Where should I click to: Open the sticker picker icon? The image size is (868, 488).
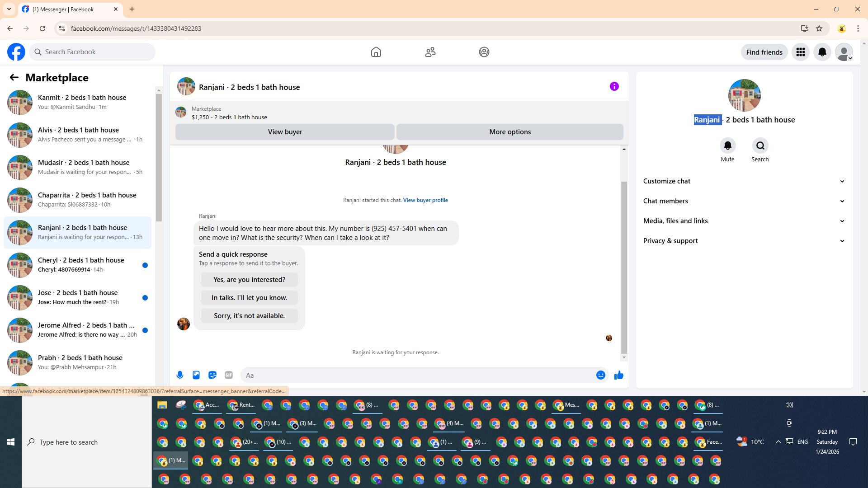[212, 375]
